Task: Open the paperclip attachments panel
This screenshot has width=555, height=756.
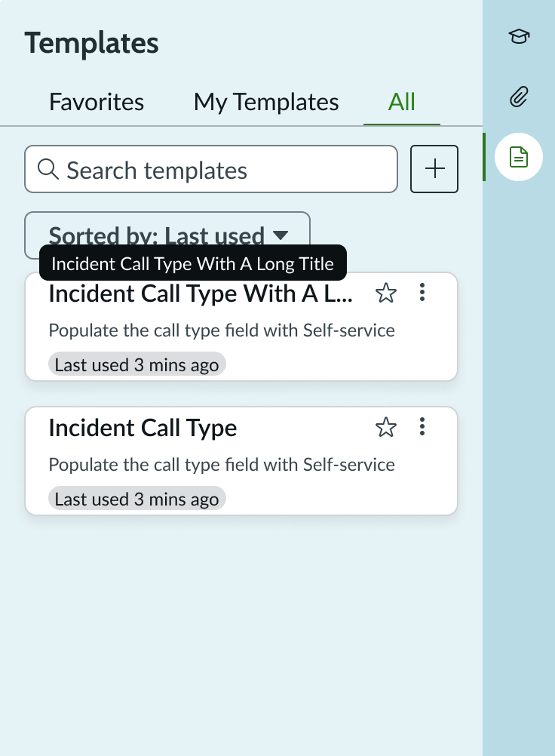Action: 518,97
